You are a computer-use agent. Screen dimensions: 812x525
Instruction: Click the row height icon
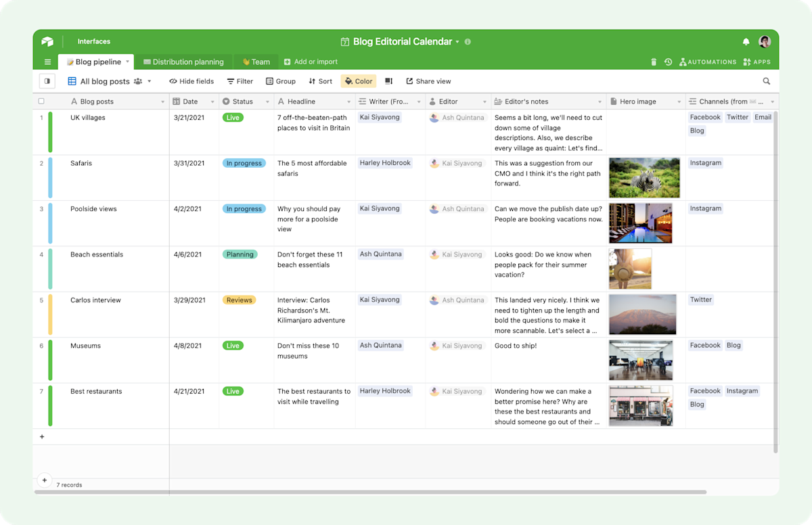tap(388, 81)
